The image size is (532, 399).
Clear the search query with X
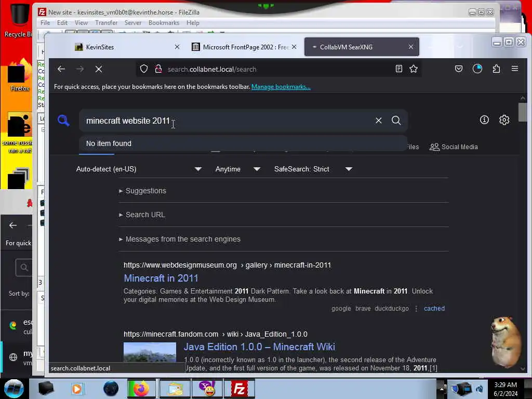[378, 121]
